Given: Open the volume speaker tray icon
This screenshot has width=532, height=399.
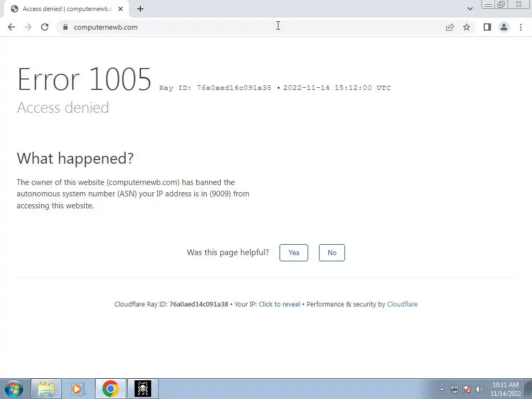Looking at the screenshot, I should (x=480, y=389).
